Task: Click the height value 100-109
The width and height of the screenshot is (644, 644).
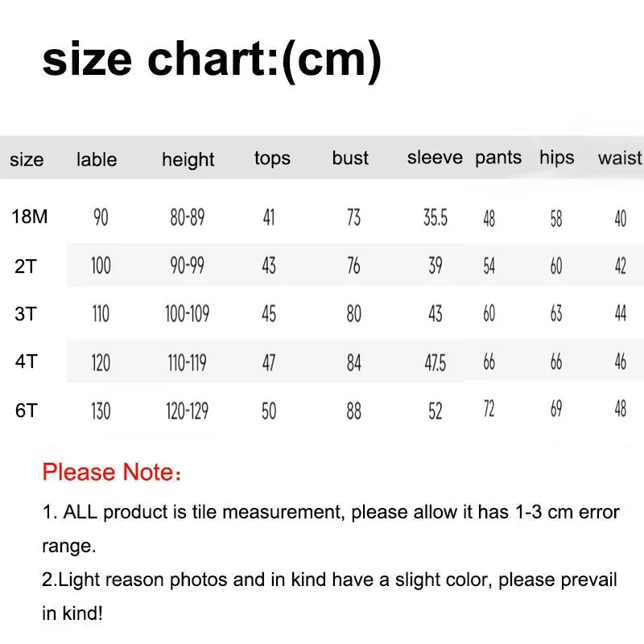Action: tap(188, 314)
